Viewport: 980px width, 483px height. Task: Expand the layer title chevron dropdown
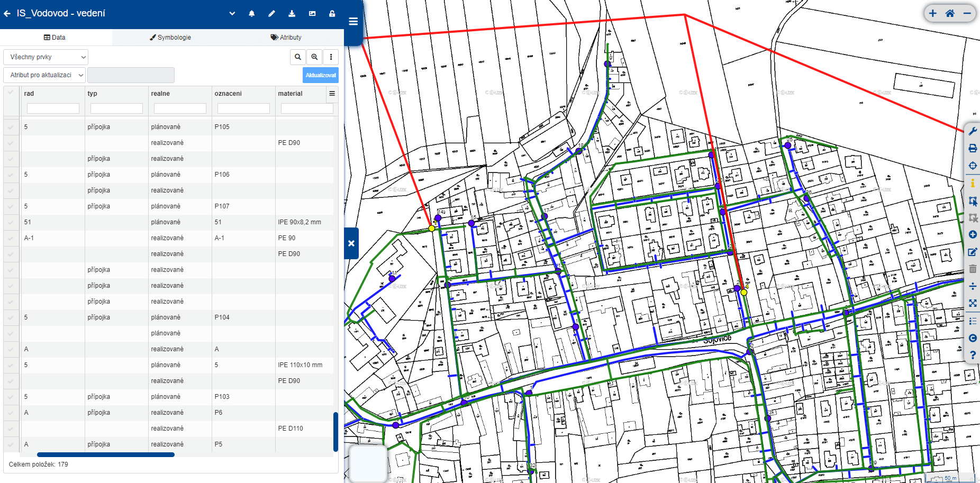[x=232, y=14]
